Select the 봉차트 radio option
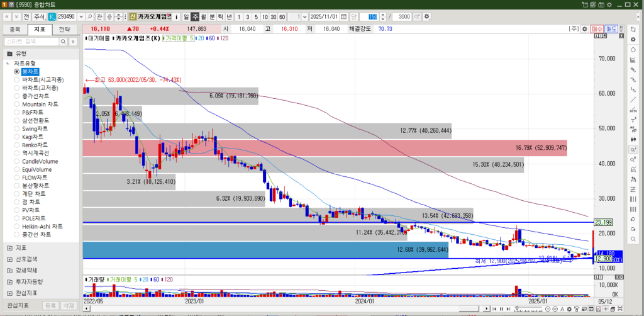This screenshot has height=316, width=644. (17, 72)
